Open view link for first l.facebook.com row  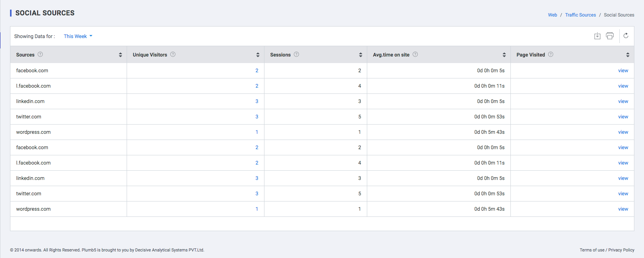tap(623, 86)
